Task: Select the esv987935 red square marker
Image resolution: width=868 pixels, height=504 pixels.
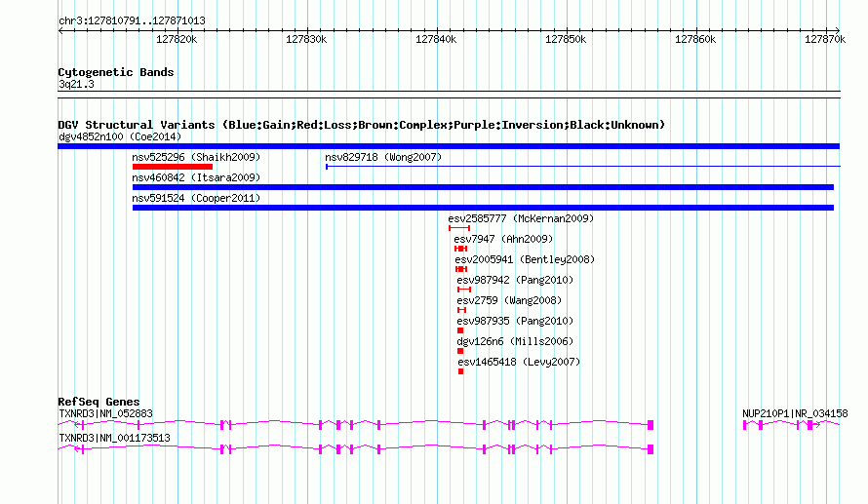Action: click(x=460, y=330)
